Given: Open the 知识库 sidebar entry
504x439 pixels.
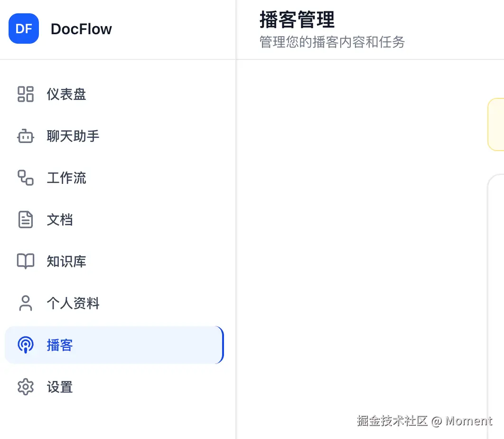Looking at the screenshot, I should [66, 261].
